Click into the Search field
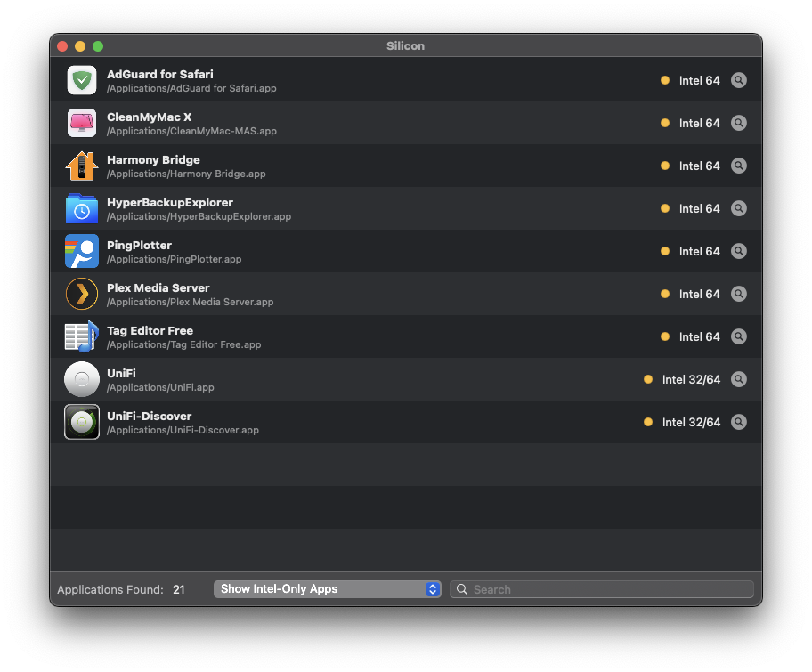The height and width of the screenshot is (672, 812). (602, 589)
